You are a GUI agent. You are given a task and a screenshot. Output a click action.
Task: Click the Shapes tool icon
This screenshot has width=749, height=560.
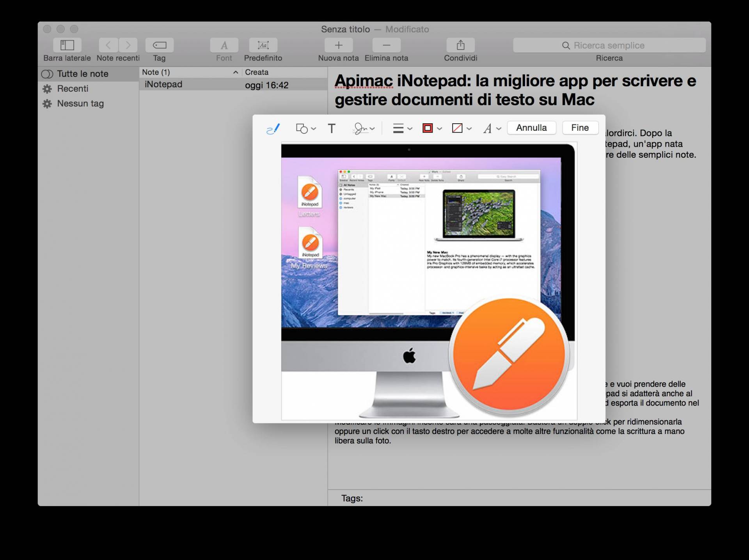pos(302,128)
